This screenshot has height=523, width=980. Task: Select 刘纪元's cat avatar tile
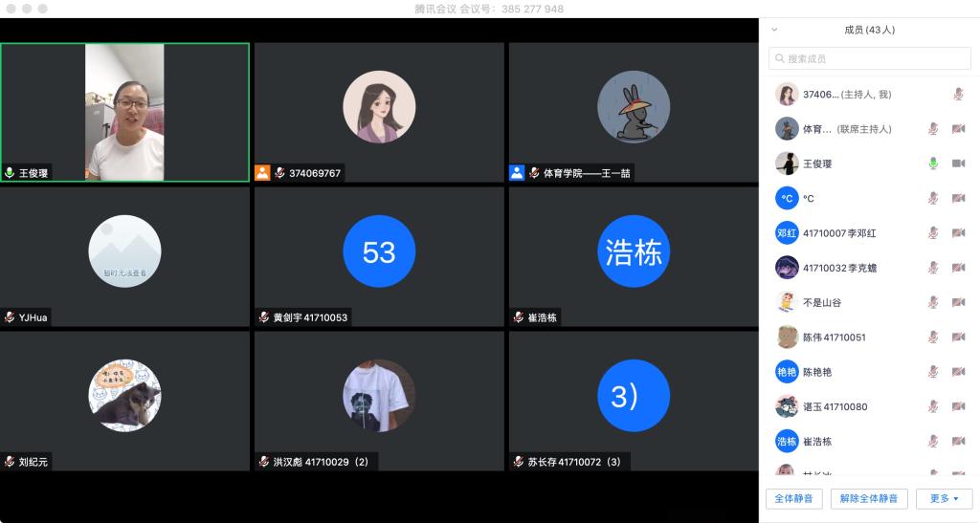click(x=125, y=395)
